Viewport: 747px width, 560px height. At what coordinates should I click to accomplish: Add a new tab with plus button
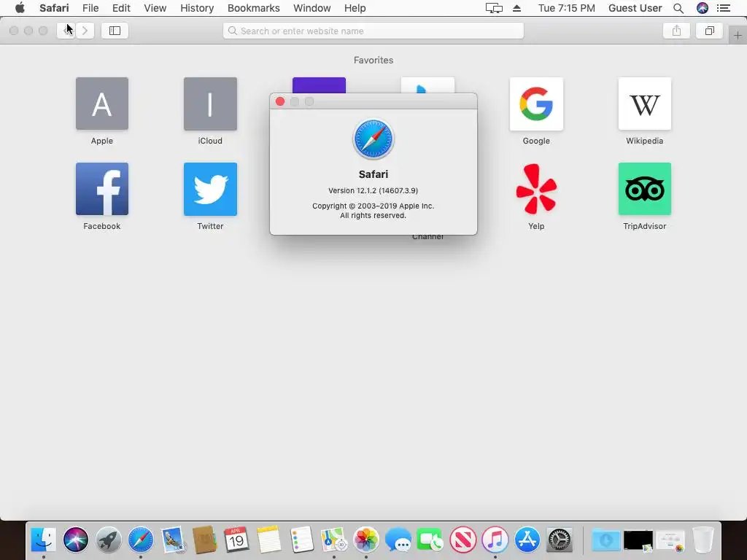pyautogui.click(x=738, y=35)
